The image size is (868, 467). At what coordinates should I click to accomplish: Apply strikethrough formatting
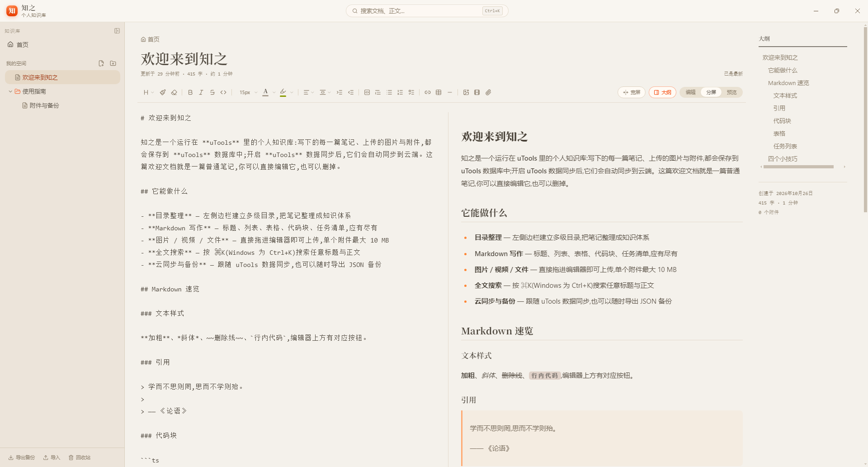tap(212, 92)
